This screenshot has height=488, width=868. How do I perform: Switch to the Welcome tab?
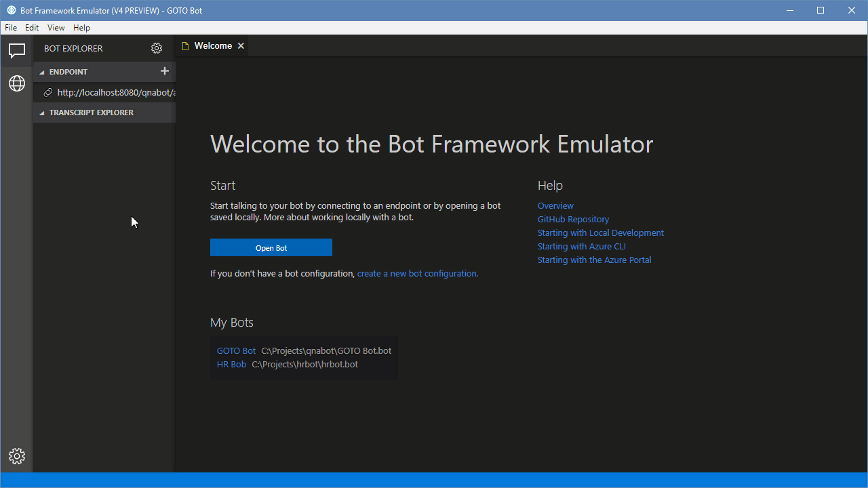(213, 46)
